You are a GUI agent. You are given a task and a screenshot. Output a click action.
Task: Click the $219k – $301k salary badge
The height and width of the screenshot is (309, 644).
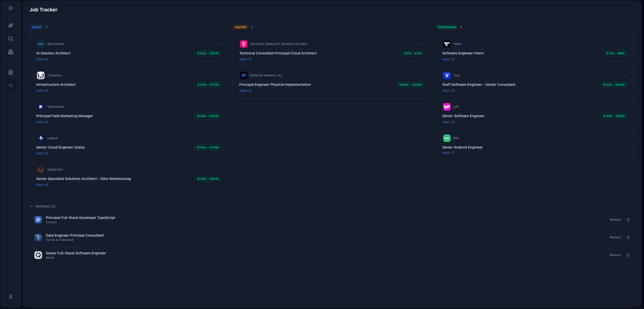(x=208, y=179)
